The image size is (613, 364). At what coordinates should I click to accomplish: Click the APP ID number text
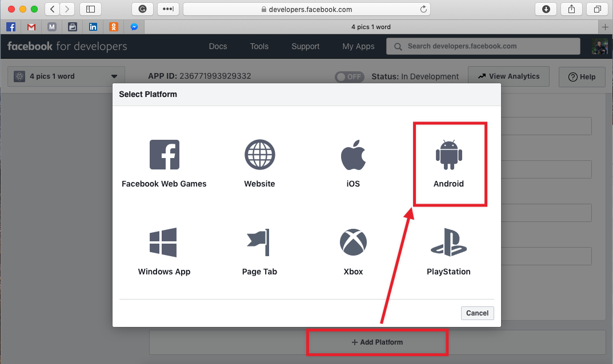tap(215, 76)
